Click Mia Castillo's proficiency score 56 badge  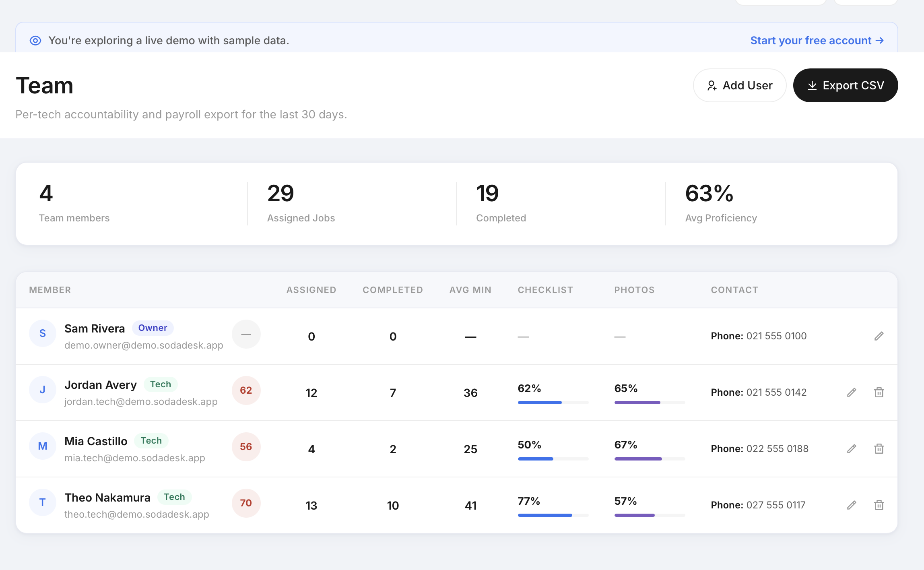pyautogui.click(x=246, y=447)
